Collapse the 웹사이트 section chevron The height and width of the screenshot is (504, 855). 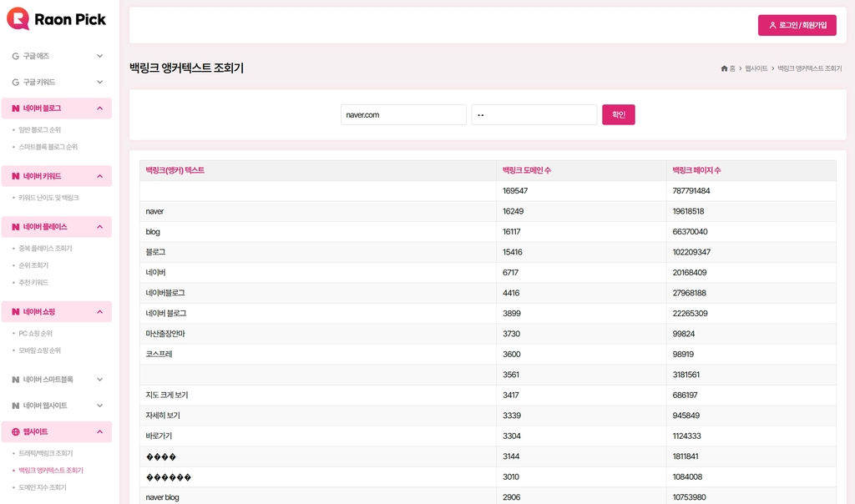click(100, 431)
